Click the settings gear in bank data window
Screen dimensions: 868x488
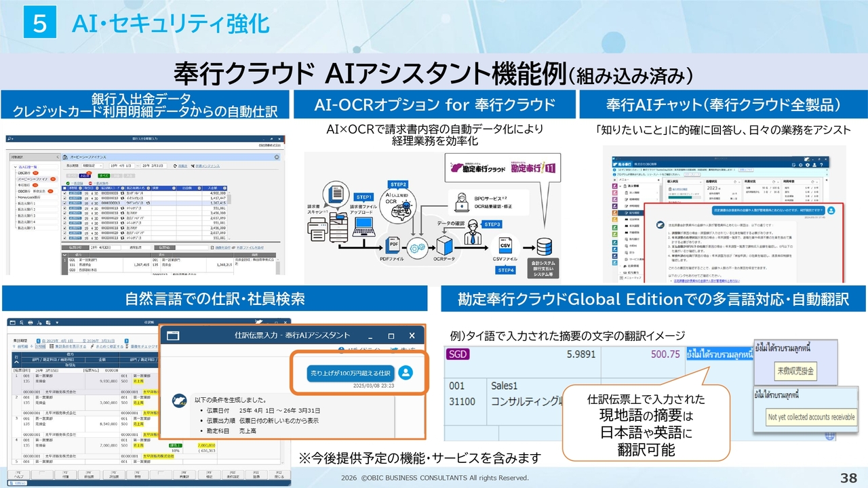click(276, 157)
